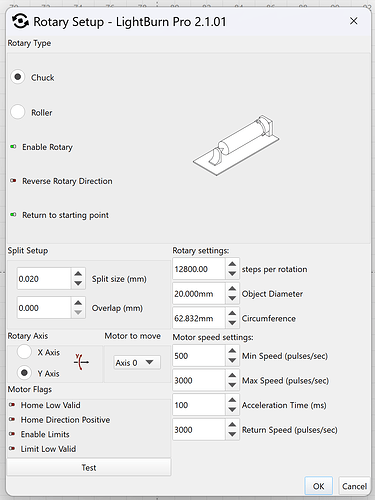Choose X Axis as rotary axis
This screenshot has height=500, width=375.
point(24,352)
